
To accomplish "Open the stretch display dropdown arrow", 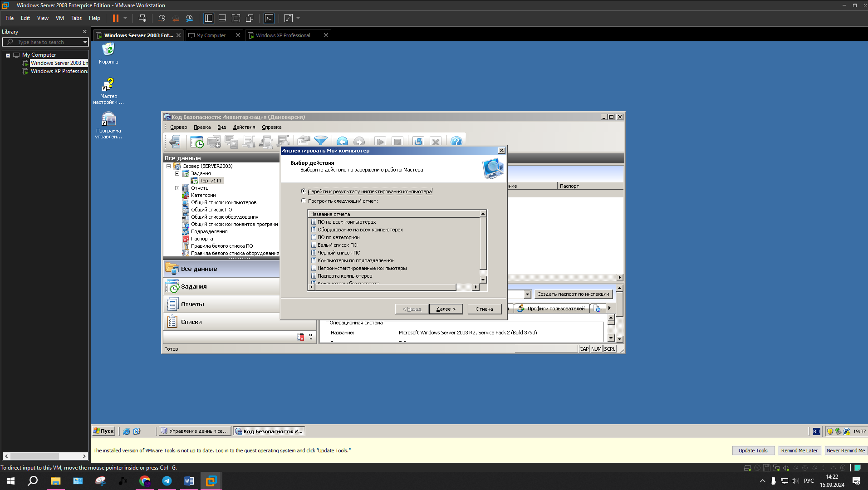I will (x=298, y=18).
